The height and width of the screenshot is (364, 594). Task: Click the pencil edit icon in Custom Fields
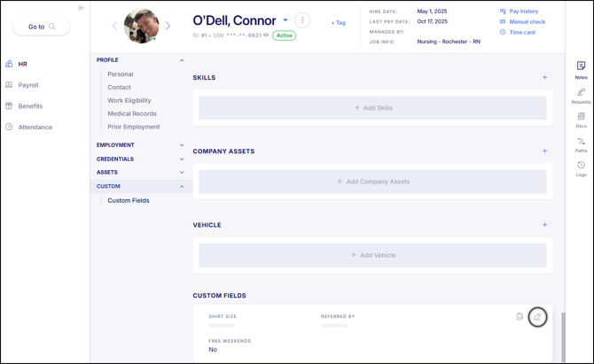click(537, 317)
